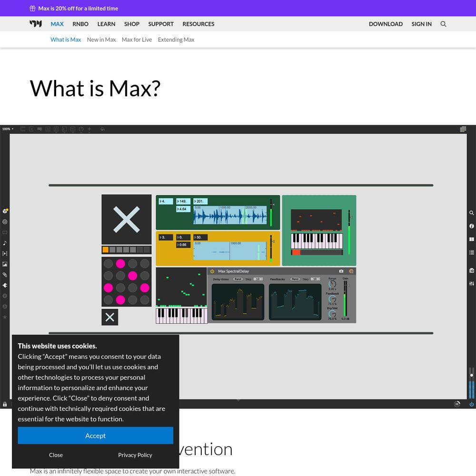Click the comment bubble icon in patcher toolbar
This screenshot has height=476, width=476.
[x=40, y=129]
